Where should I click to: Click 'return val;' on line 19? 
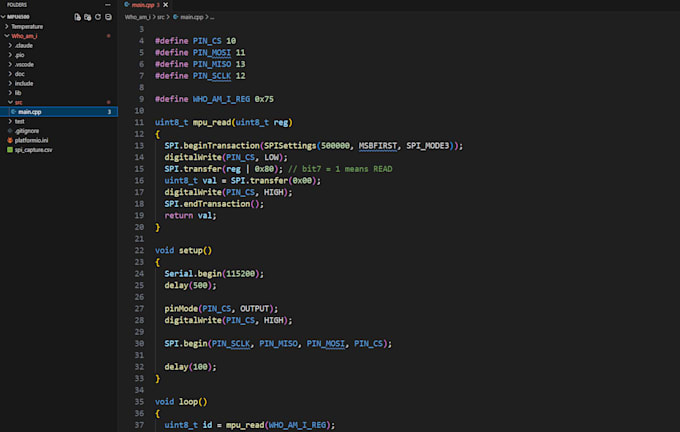(190, 216)
